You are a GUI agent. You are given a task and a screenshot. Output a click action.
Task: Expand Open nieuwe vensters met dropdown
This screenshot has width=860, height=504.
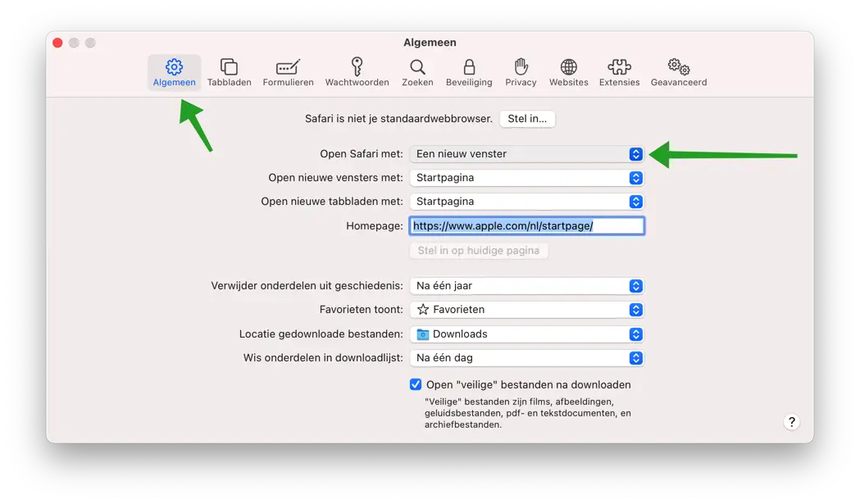(526, 178)
